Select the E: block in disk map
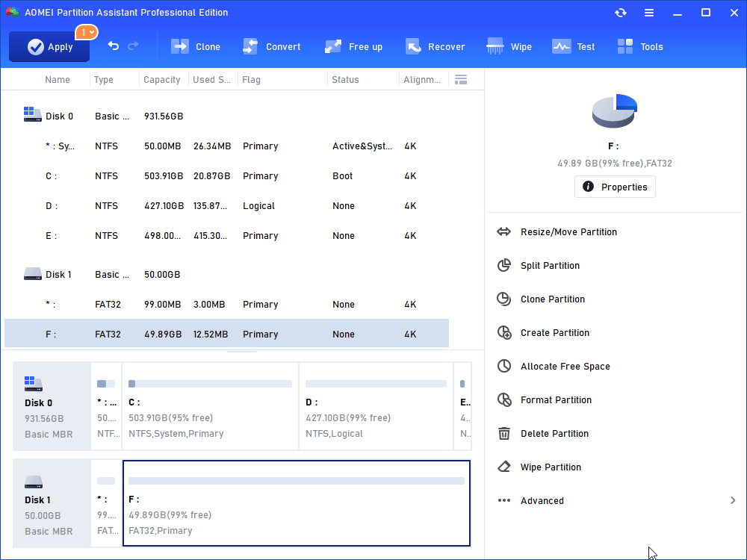 [x=463, y=406]
